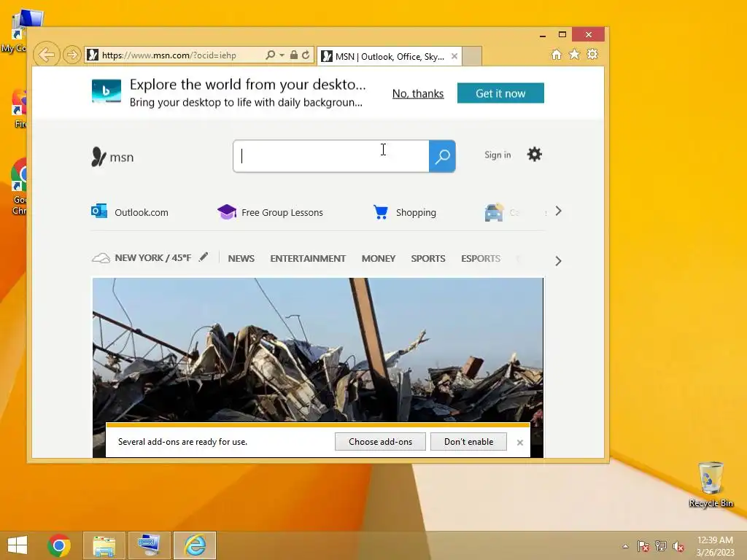This screenshot has width=747, height=560.
Task: Select the Firefox desktop shortcut
Action: (x=20, y=109)
